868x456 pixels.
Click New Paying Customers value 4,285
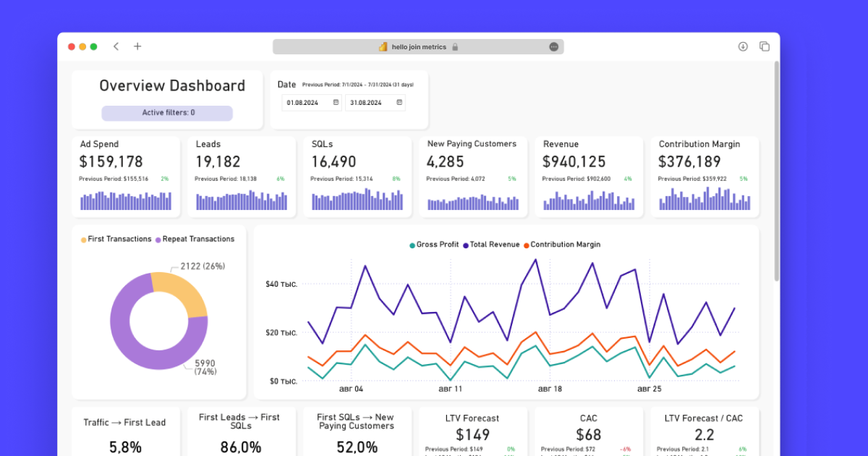pyautogui.click(x=445, y=161)
